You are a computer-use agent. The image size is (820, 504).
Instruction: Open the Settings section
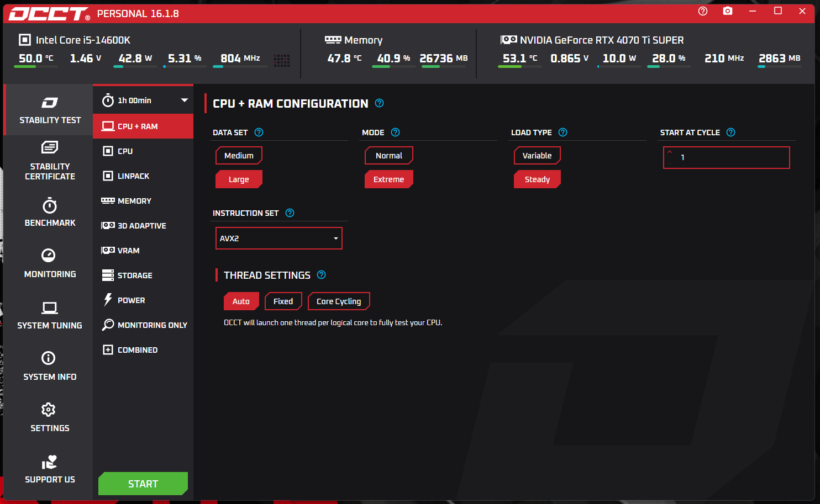[50, 418]
